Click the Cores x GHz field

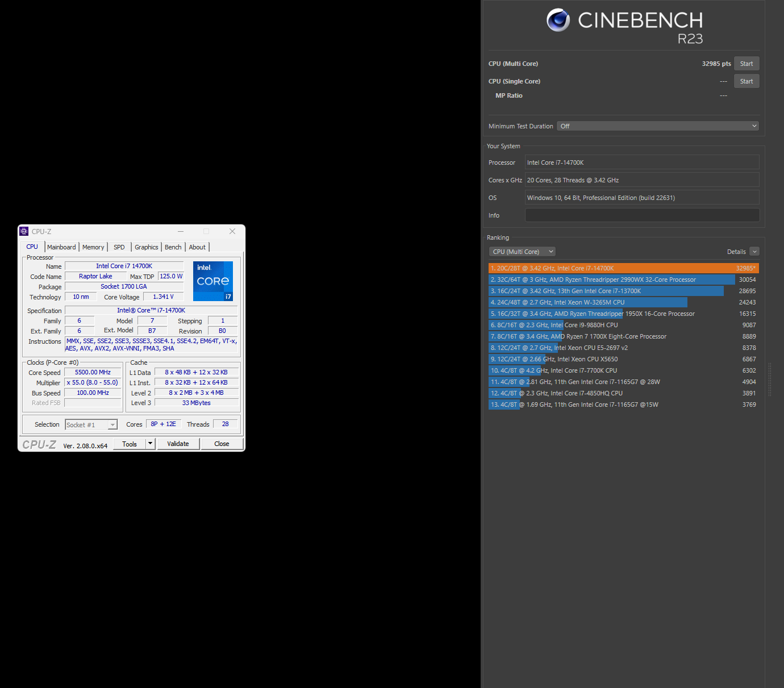pyautogui.click(x=642, y=180)
